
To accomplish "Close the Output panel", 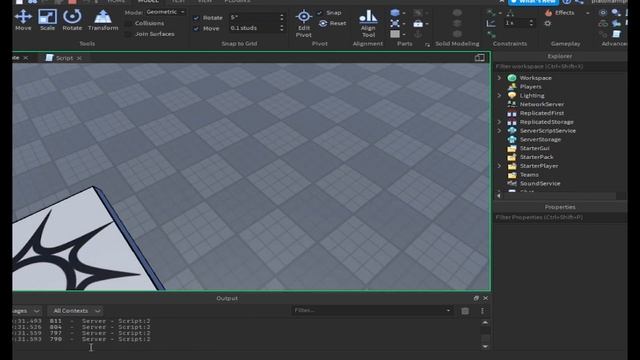I will (x=485, y=298).
